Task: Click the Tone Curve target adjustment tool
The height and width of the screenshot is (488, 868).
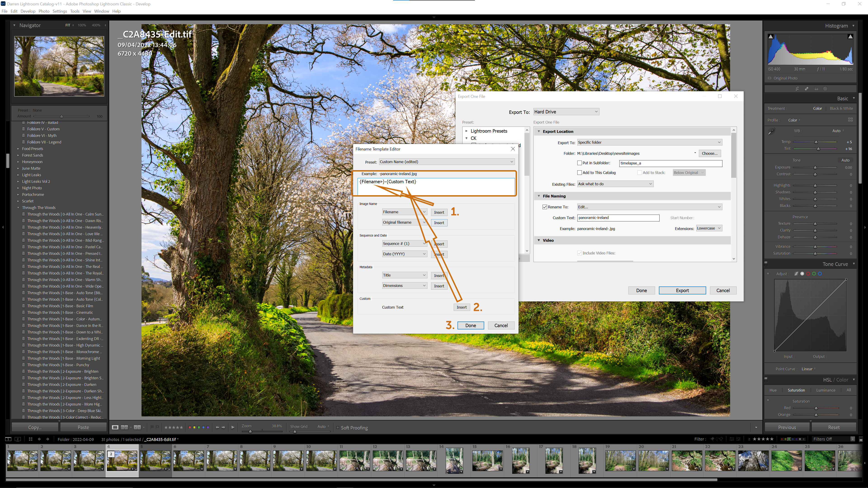Action: [768, 274]
